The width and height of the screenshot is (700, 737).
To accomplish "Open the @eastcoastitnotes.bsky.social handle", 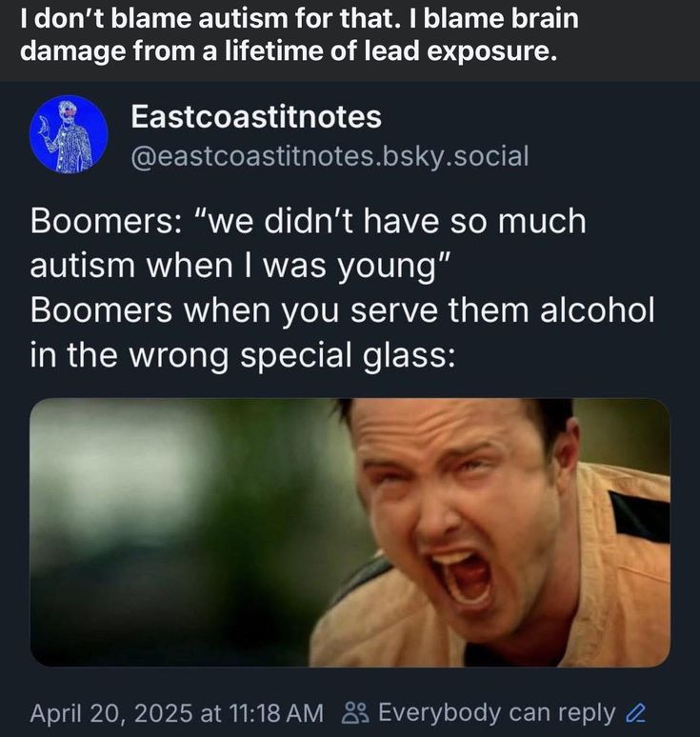I will (328, 154).
